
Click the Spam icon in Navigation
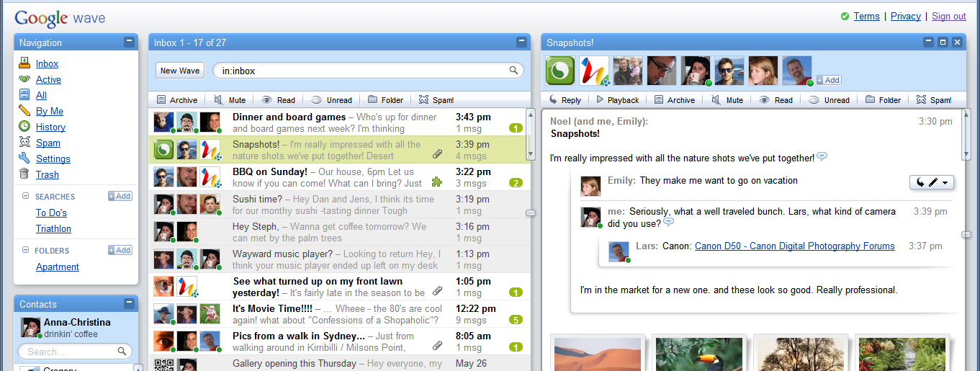[24, 143]
